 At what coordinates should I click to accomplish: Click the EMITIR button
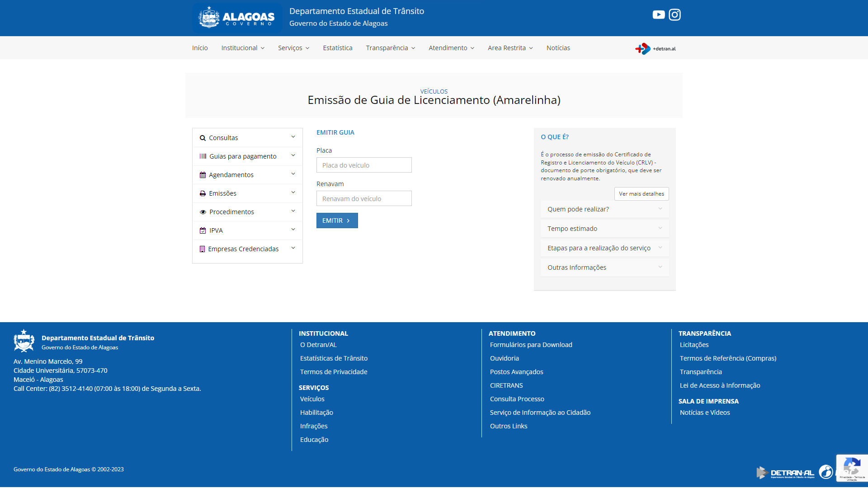[337, 221]
